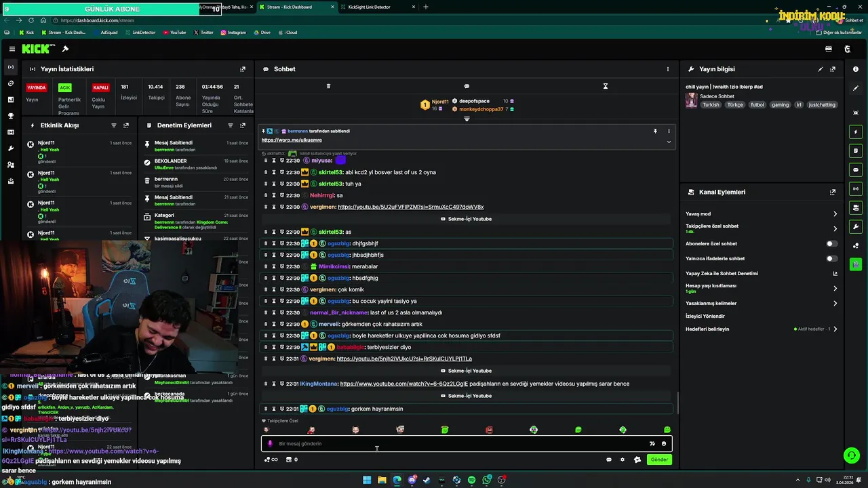868x488 pixels.
Task: Open new browser tab with plus
Action: tap(426, 7)
